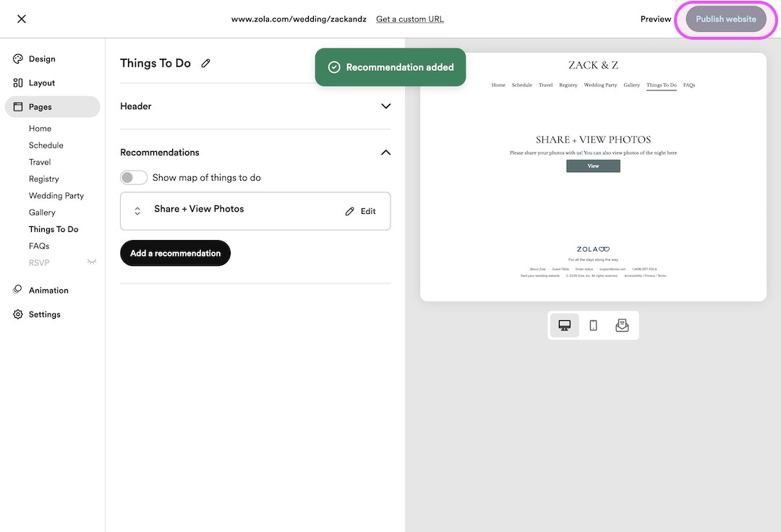This screenshot has width=781, height=532.
Task: Open the Layout menu
Action: (42, 82)
